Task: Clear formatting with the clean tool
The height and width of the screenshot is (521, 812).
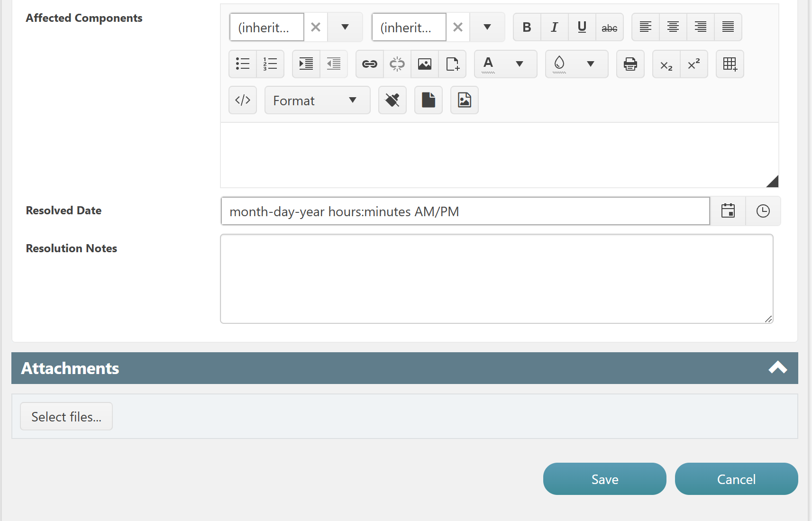Action: click(x=392, y=100)
